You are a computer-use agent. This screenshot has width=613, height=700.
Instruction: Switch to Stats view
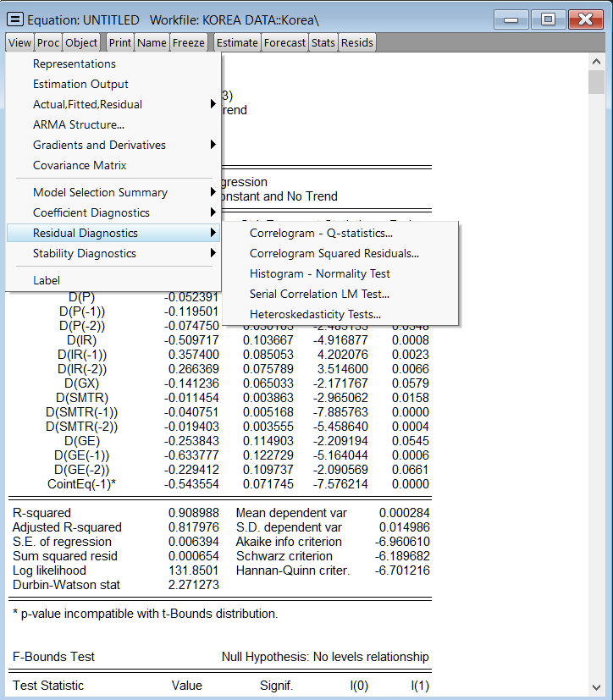[323, 42]
